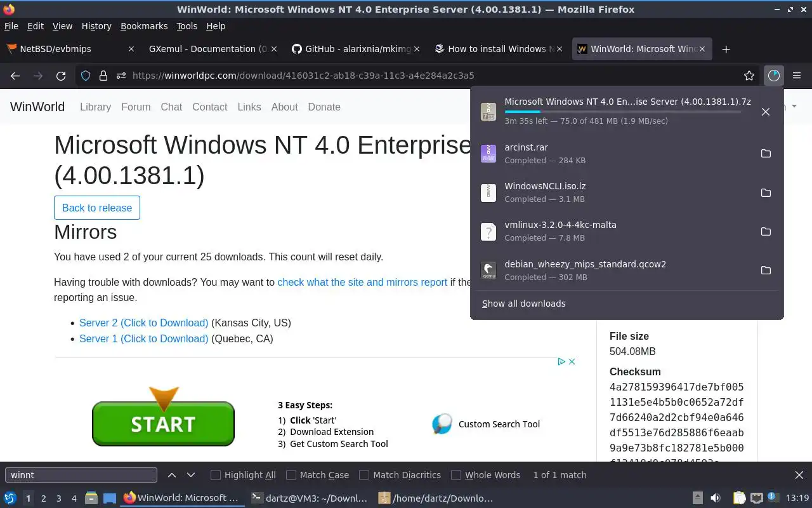Open the Tools menu

187,26
